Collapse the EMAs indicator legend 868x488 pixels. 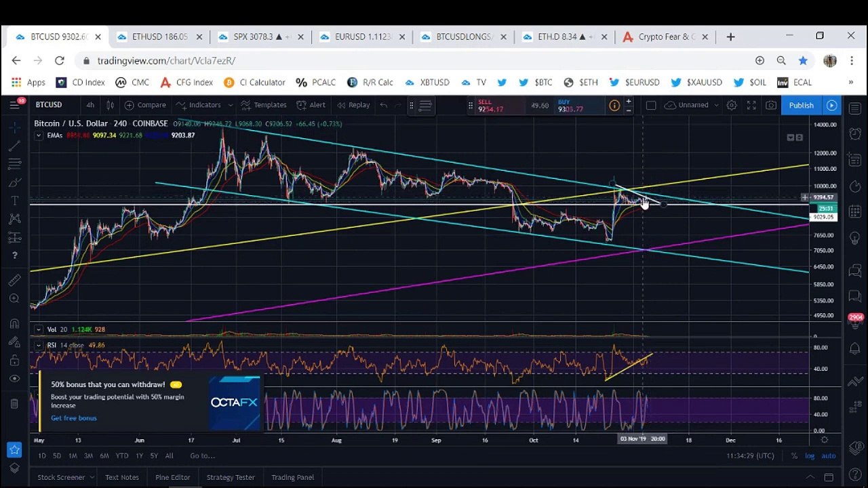tap(39, 136)
